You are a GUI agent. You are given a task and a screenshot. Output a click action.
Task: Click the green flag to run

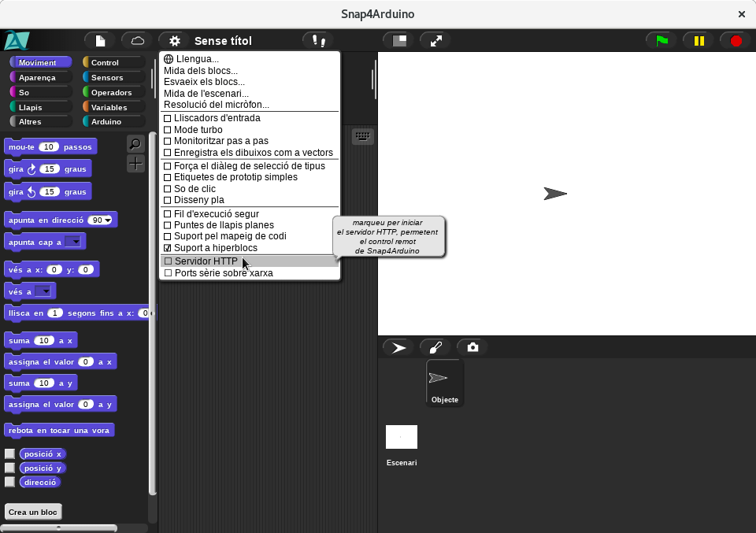[662, 41]
